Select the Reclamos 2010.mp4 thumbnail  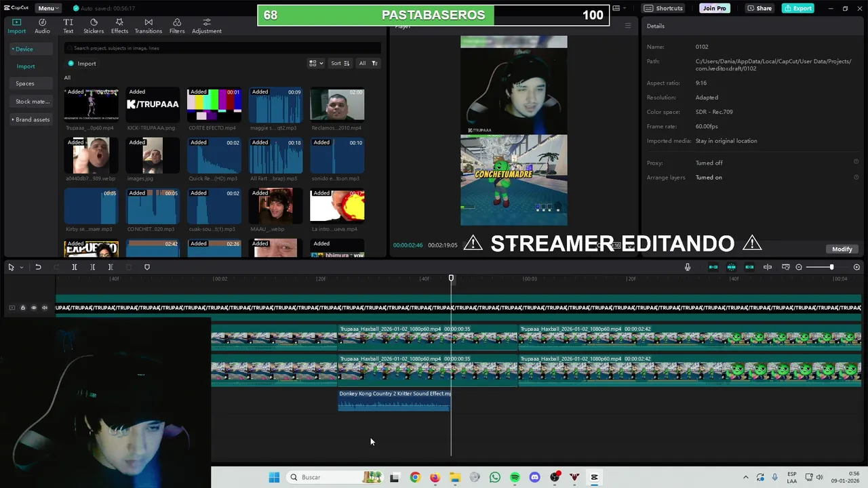point(337,104)
